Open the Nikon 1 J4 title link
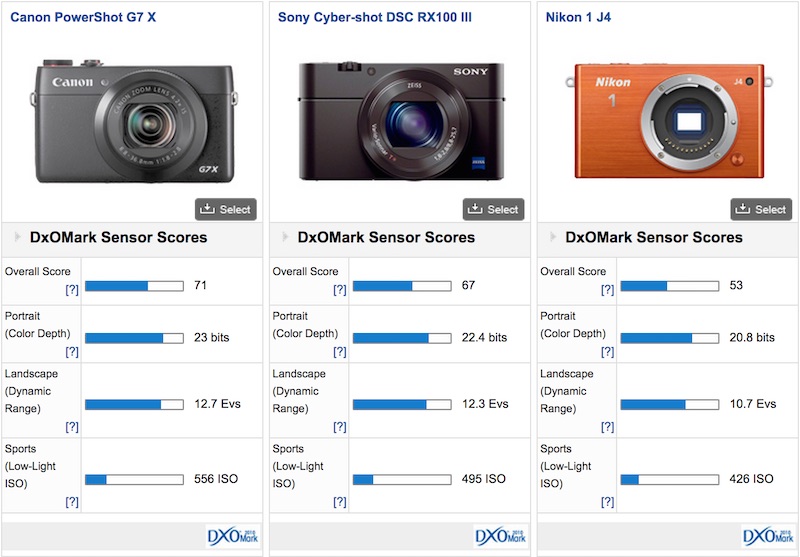The width and height of the screenshot is (800, 557). [578, 17]
